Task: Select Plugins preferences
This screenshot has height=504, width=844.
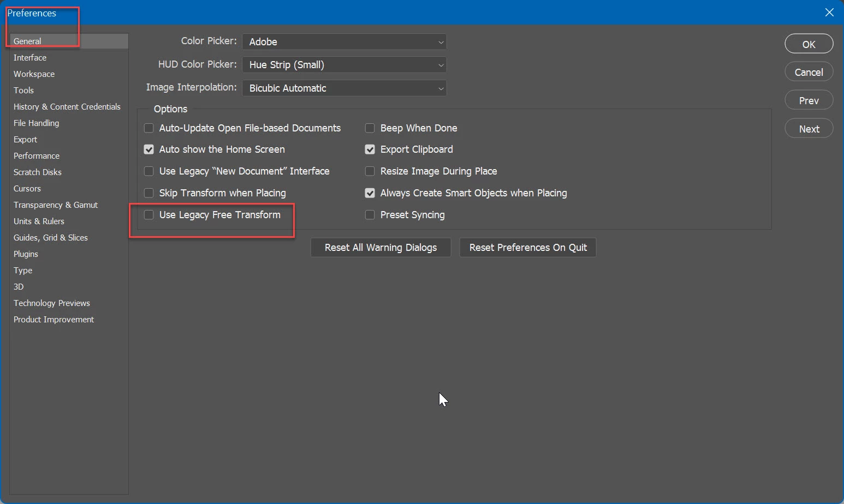Action: pos(69,254)
